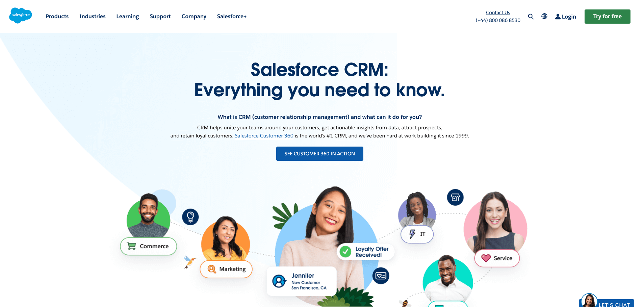The image size is (644, 307).
Task: Click the profile avatar icon beside Jennifer
Action: [279, 281]
